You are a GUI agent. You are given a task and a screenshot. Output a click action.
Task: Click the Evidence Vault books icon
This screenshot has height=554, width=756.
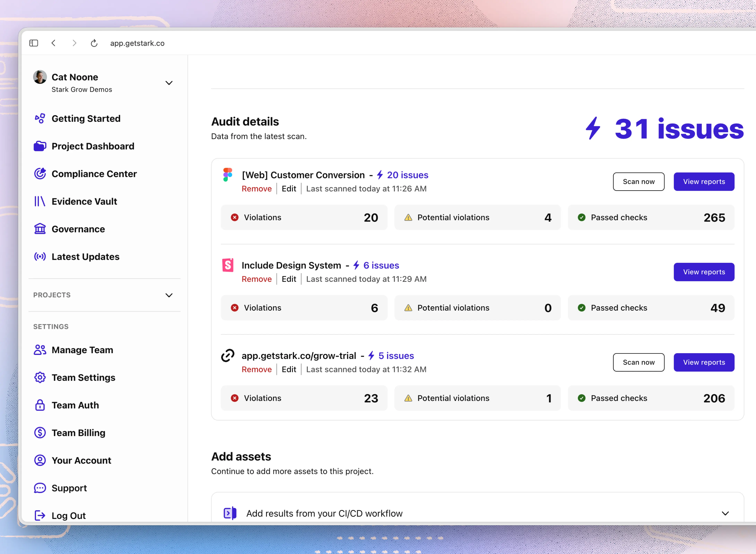40,201
